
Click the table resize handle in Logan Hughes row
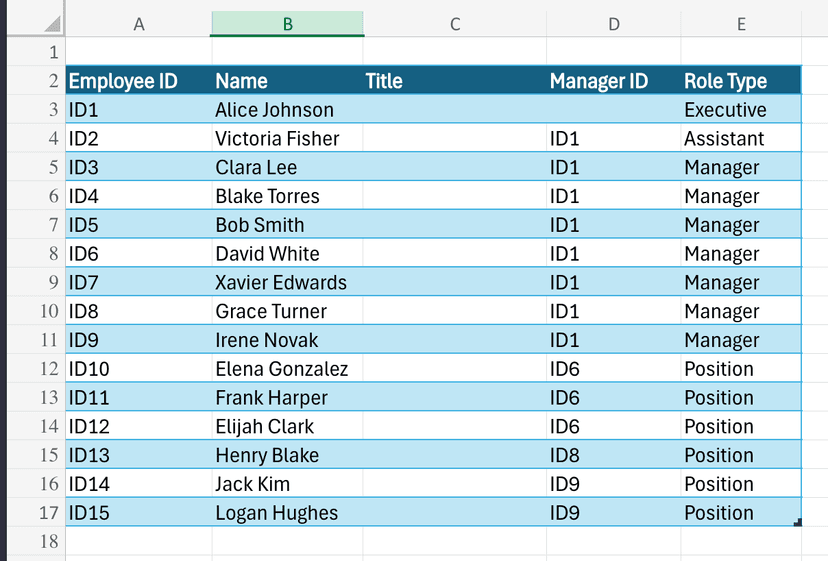click(797, 522)
